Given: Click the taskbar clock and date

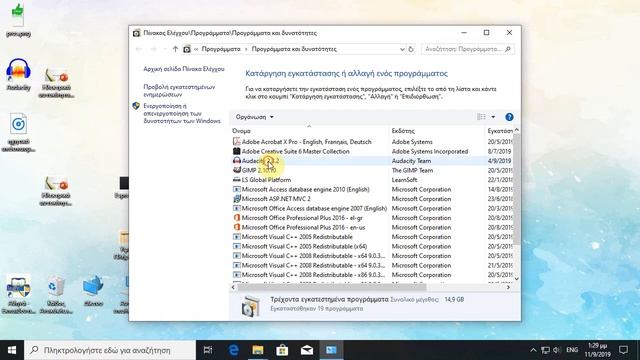Looking at the screenshot, I should (x=598, y=350).
